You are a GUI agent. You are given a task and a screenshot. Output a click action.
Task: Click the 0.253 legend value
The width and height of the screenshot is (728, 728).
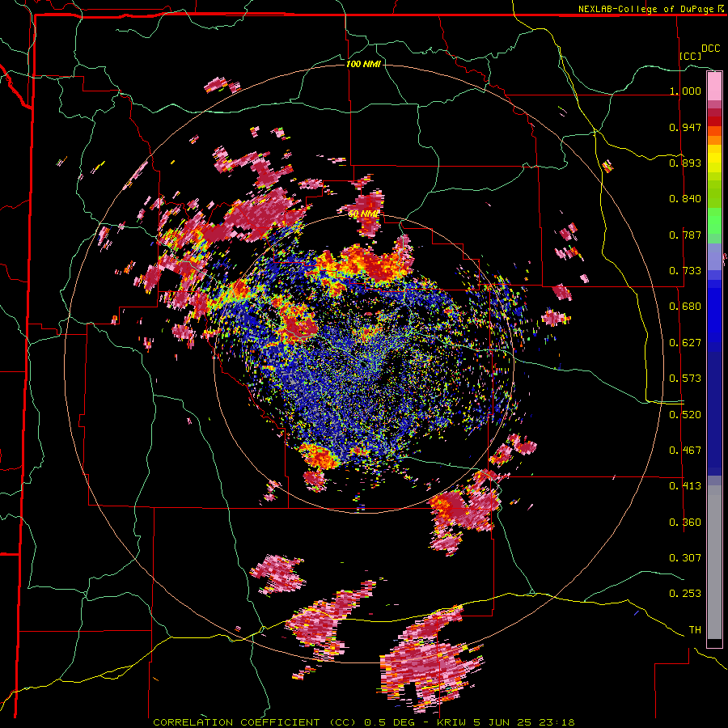coord(685,594)
